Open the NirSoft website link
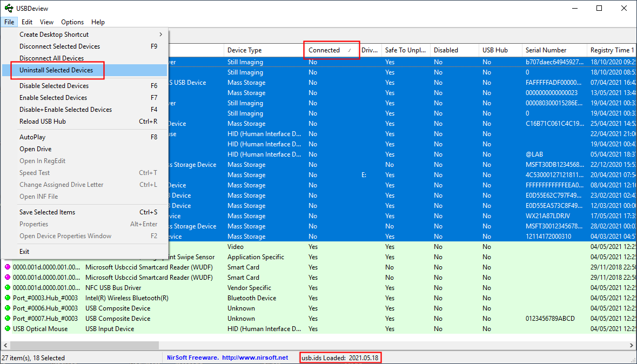 click(254, 358)
